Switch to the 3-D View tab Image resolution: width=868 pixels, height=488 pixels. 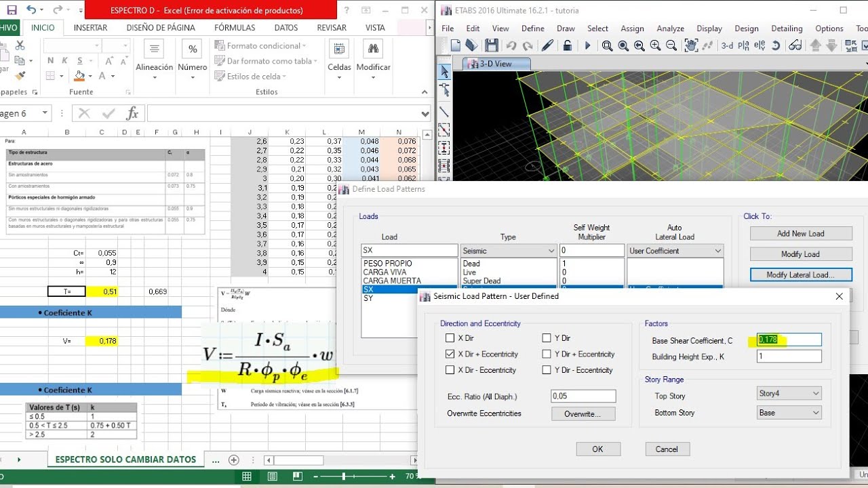(496, 64)
